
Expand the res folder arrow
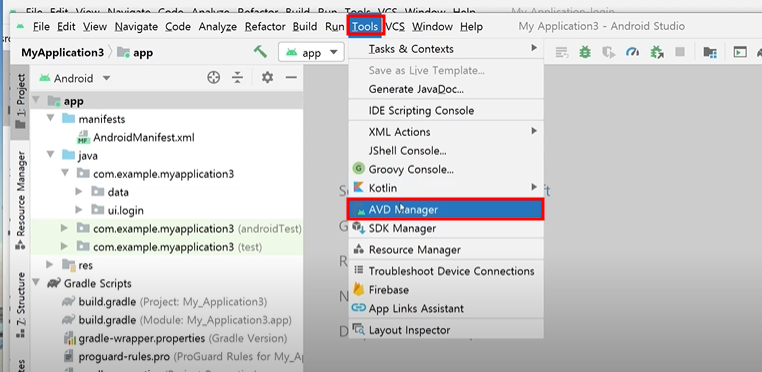pos(50,265)
